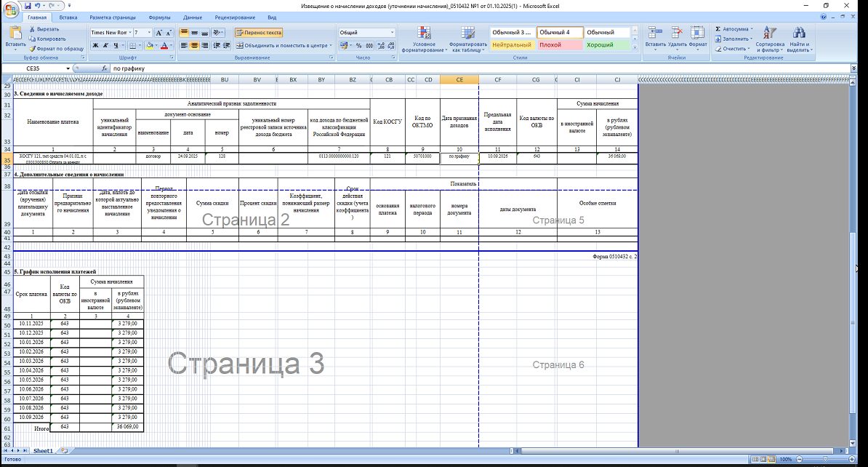This screenshot has height=467, width=868.
Task: Toggle middle vertical alignment
Action: point(194,33)
